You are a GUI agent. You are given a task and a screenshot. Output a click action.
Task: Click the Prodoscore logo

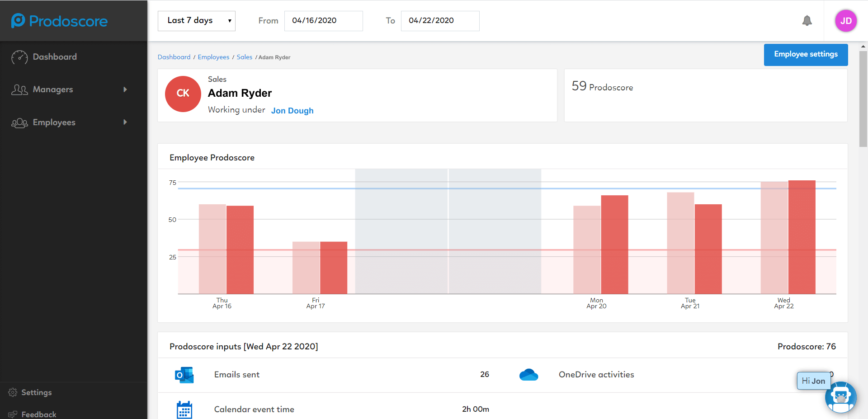point(59,20)
